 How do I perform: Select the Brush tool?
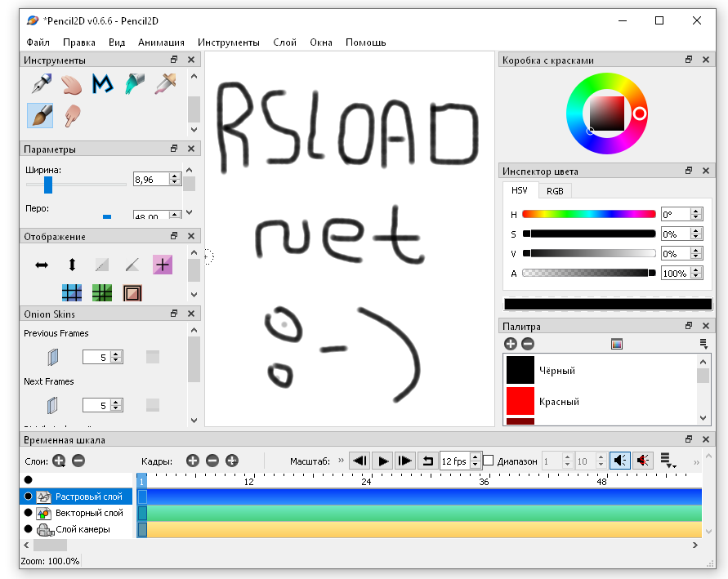(x=40, y=115)
